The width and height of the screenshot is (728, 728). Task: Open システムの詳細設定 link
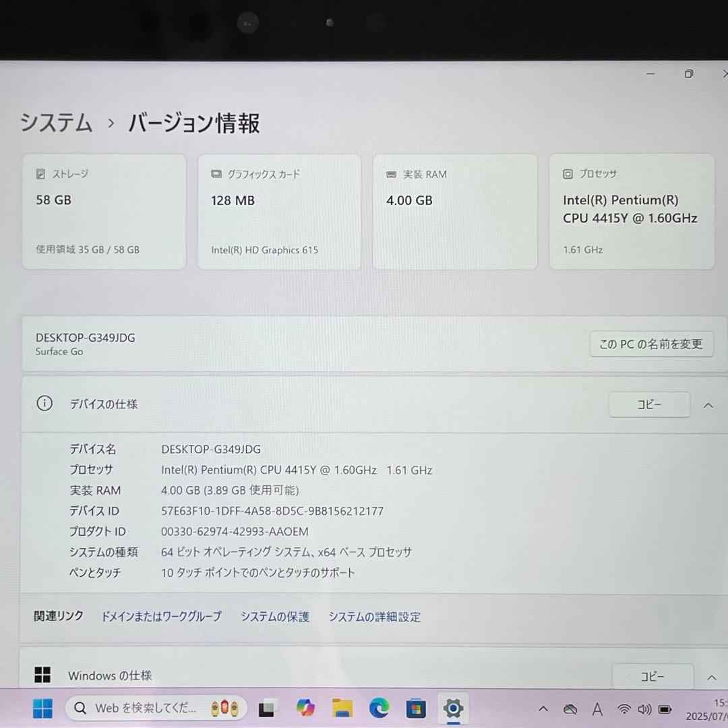(x=374, y=617)
